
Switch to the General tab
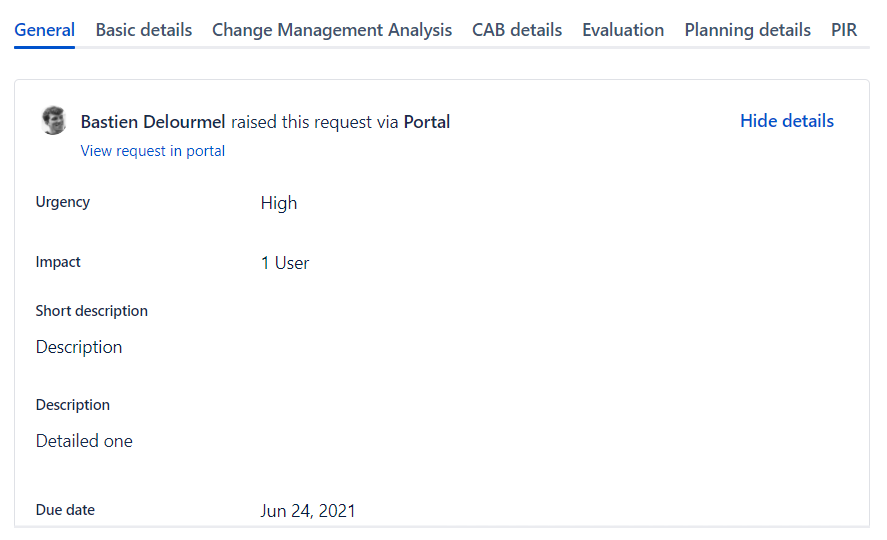click(44, 30)
